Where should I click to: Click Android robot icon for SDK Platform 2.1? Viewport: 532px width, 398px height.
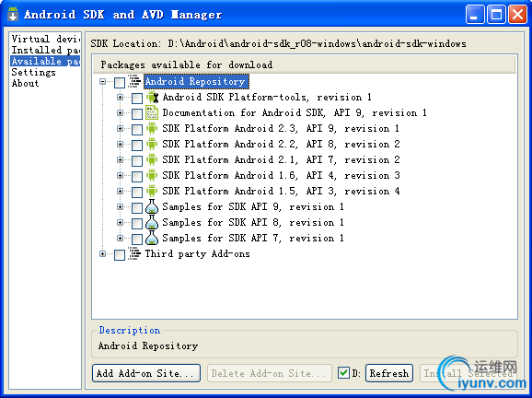(152, 159)
